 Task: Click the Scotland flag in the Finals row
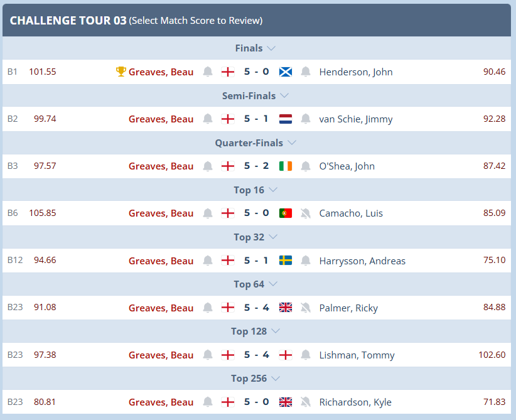[x=286, y=72]
